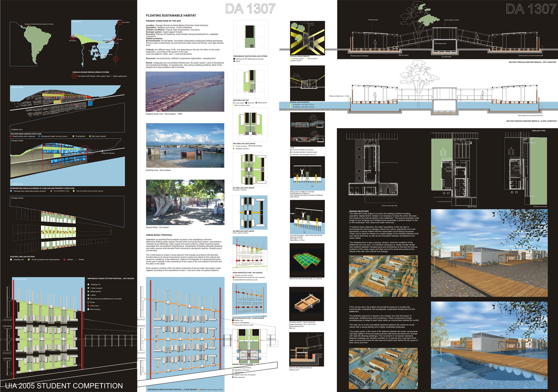Screen dimensions: 558x392
Task: Click the empty Street legend box
Action: coord(88,302)
